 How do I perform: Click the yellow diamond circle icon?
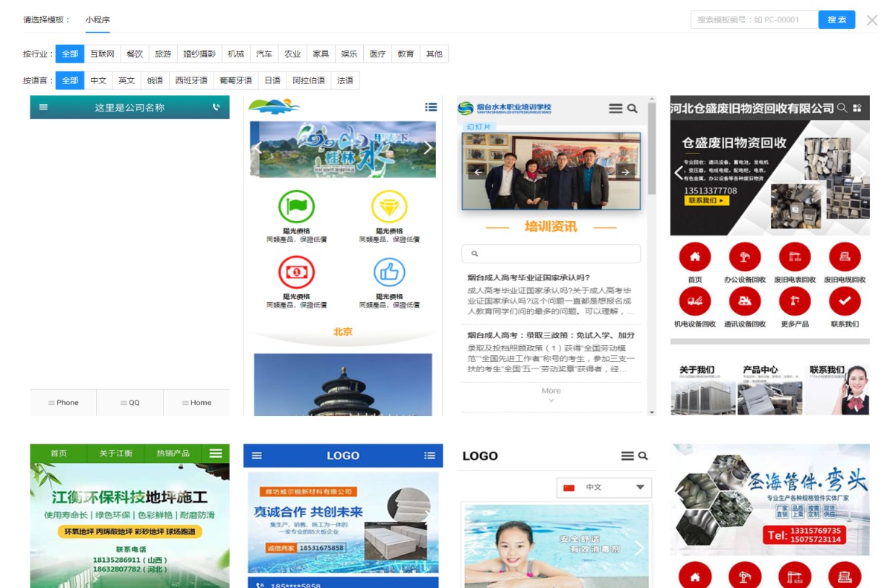389,207
